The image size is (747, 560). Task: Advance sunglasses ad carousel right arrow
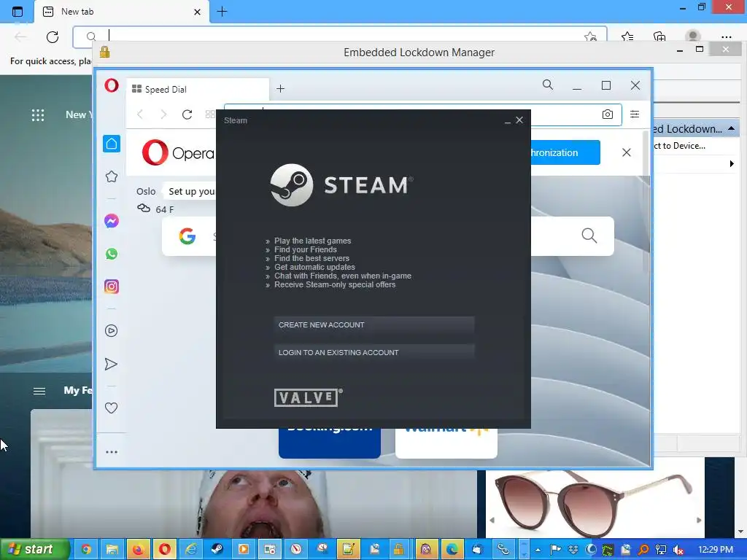(699, 520)
